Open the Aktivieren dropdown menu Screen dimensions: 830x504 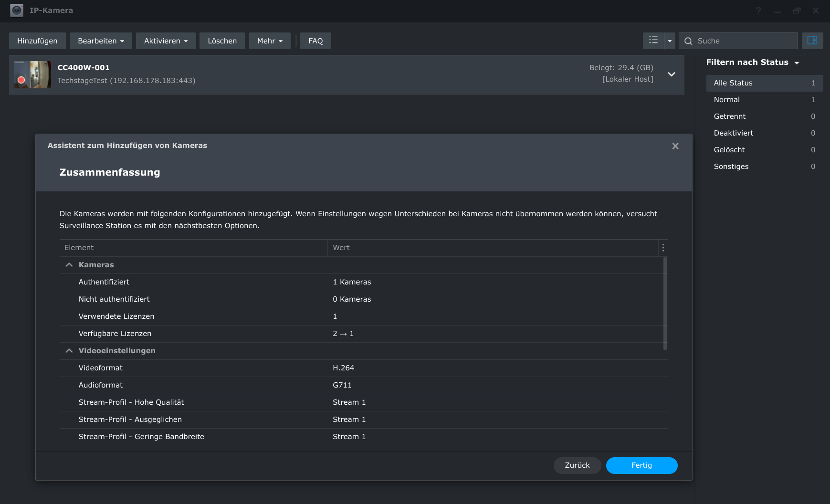[x=166, y=41]
